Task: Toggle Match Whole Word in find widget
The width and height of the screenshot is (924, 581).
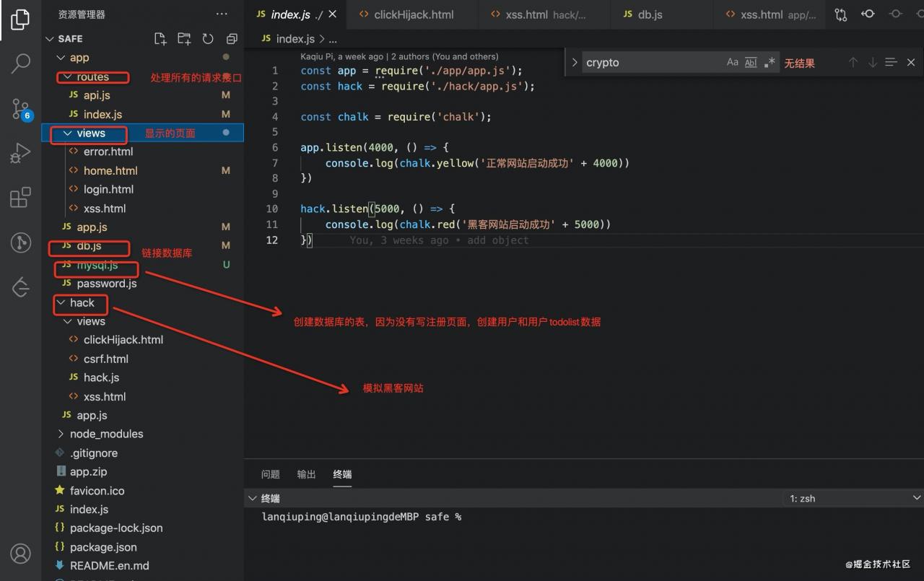Action: coord(751,62)
